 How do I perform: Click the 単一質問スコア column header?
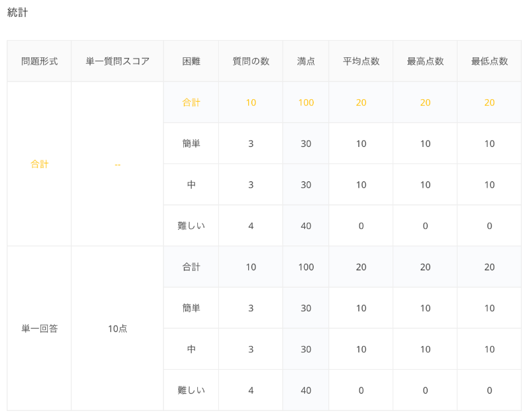117,61
